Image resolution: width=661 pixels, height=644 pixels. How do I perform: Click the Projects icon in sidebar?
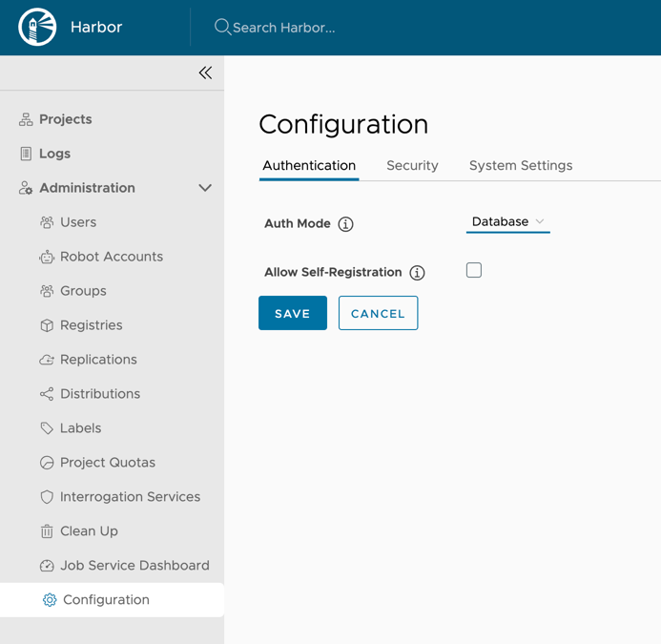(x=26, y=119)
